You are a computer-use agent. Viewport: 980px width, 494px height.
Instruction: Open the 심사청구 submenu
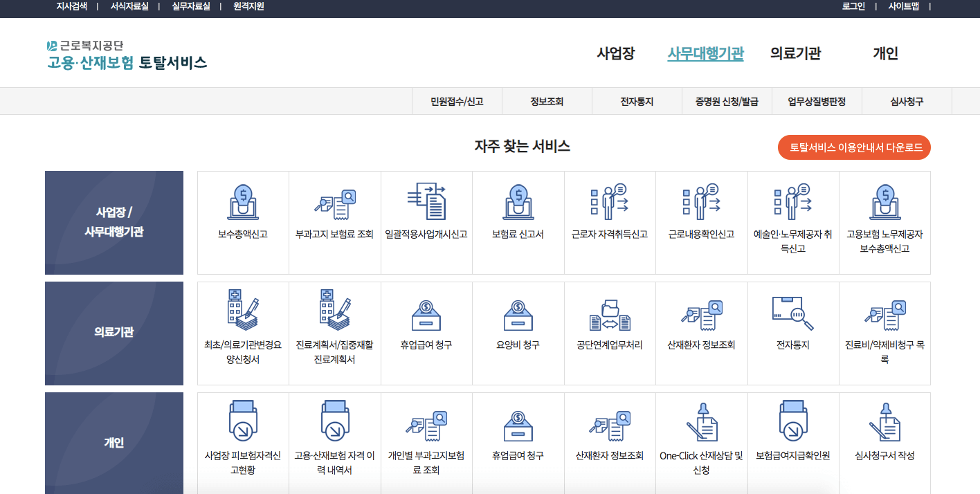tap(907, 101)
